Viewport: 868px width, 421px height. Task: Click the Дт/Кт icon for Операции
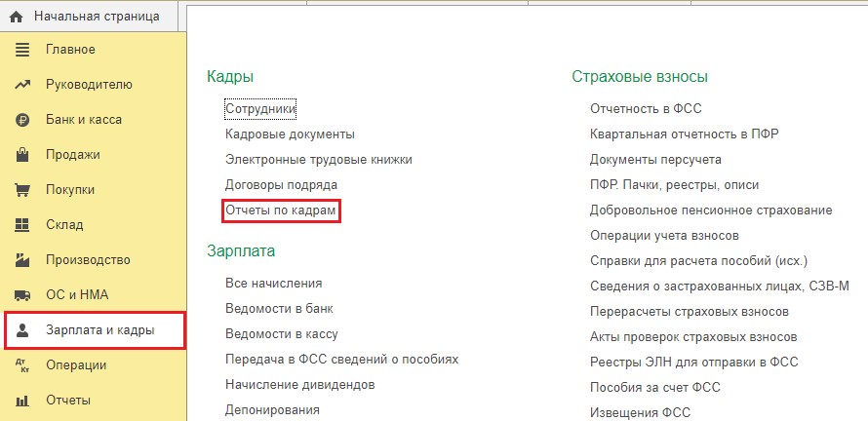21,365
